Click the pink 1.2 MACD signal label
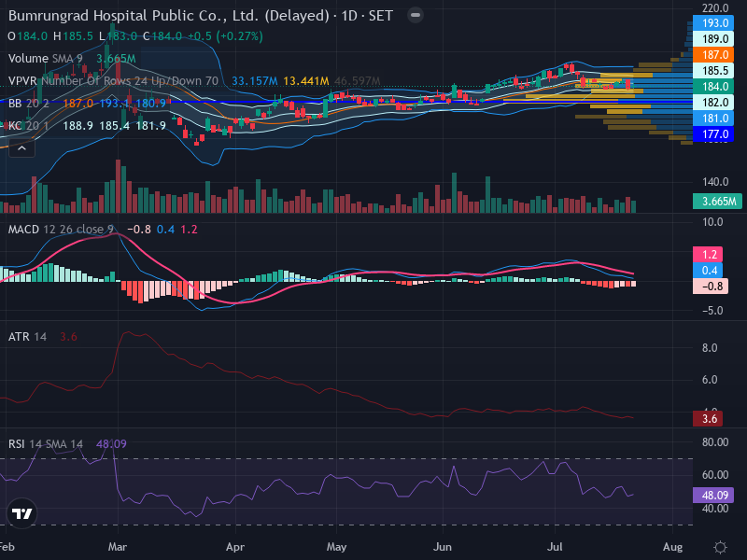The width and height of the screenshot is (747, 560). (x=708, y=254)
